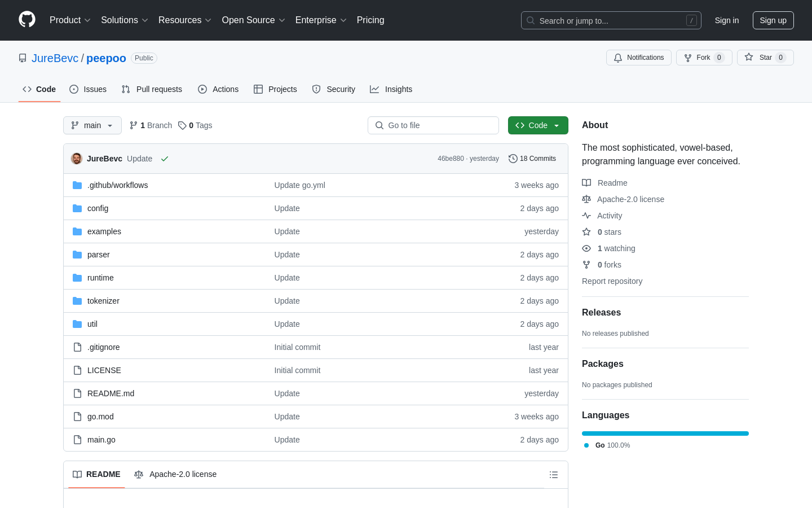Select the README tab
The image size is (812, 508).
click(x=96, y=475)
